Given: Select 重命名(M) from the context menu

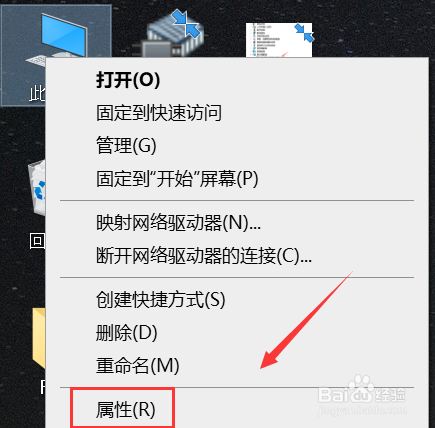Looking at the screenshot, I should click(x=137, y=366).
